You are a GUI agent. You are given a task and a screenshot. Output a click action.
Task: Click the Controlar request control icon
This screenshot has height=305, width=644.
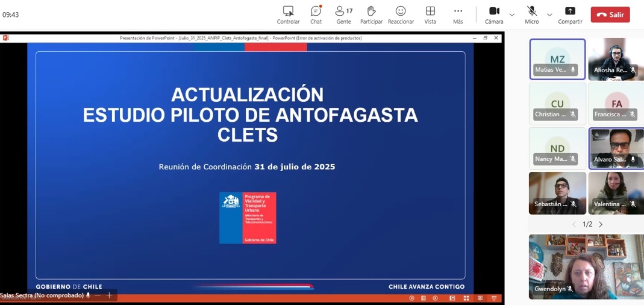pos(288,14)
